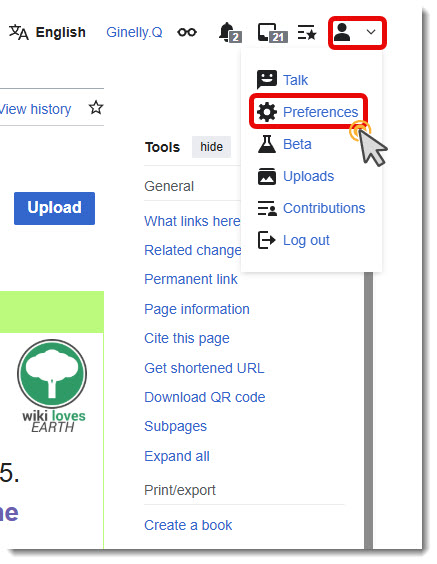Select Expand all in Tools list
Viewport: 437px width, 564px height.
coord(177,456)
